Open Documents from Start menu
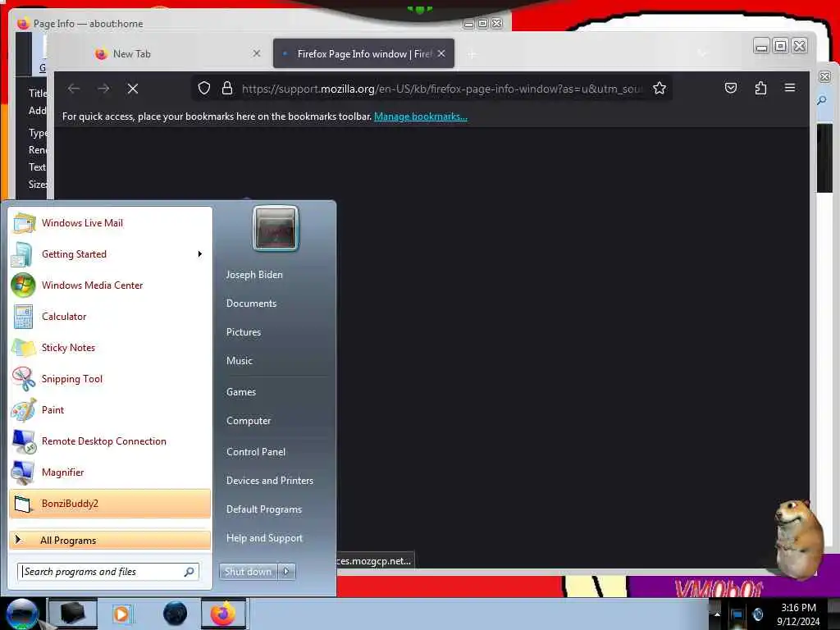 click(x=251, y=304)
